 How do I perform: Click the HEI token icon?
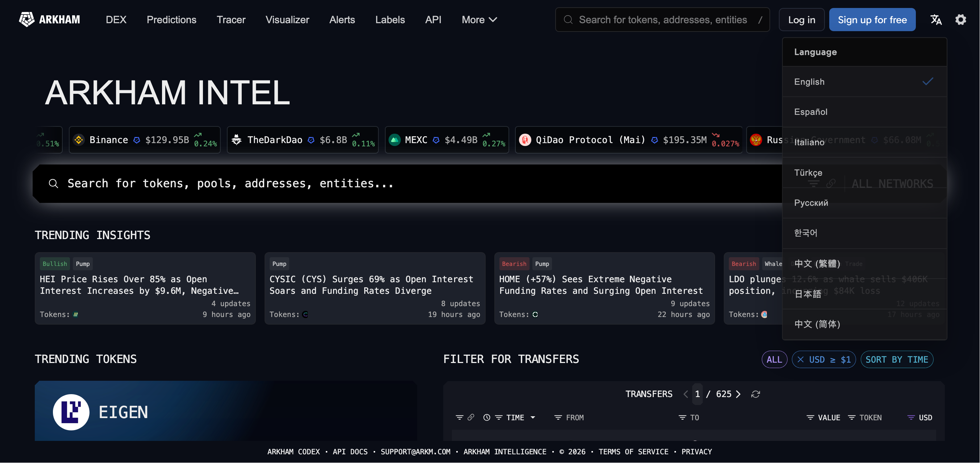(76, 314)
